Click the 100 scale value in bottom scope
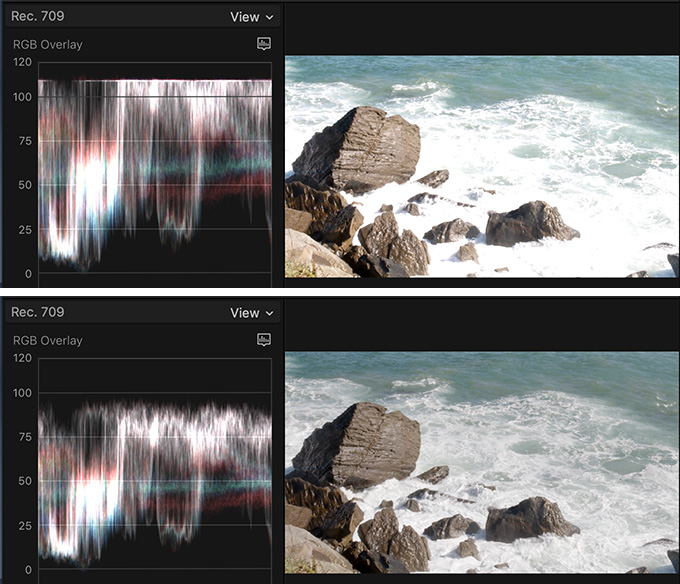This screenshot has width=680, height=584. (23, 393)
